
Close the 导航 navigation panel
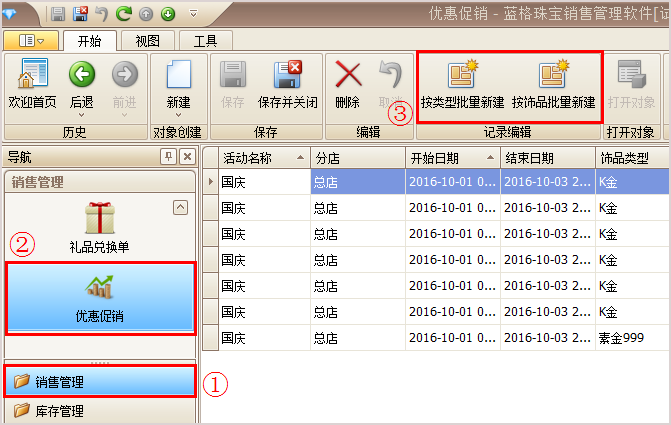point(187,157)
